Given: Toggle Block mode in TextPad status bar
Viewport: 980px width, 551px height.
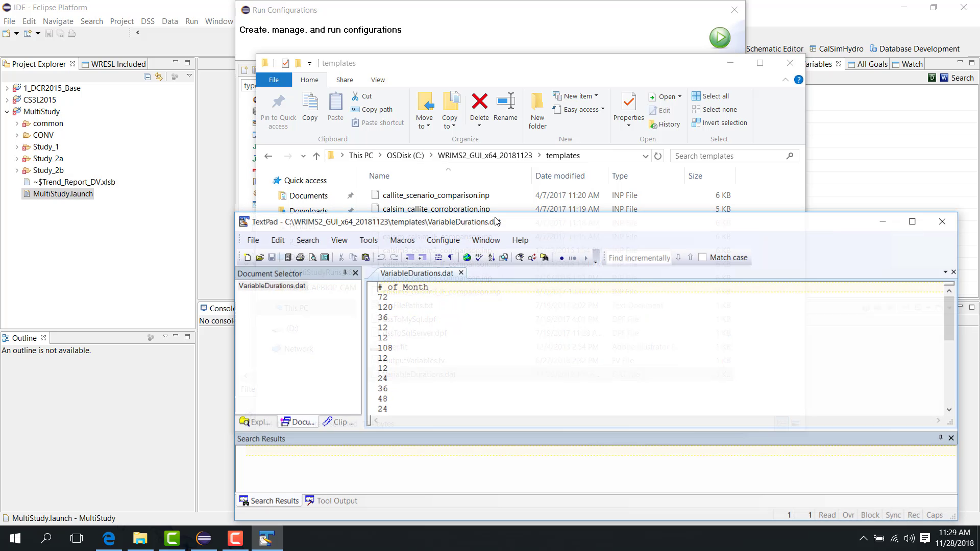Looking at the screenshot, I should pyautogui.click(x=870, y=515).
